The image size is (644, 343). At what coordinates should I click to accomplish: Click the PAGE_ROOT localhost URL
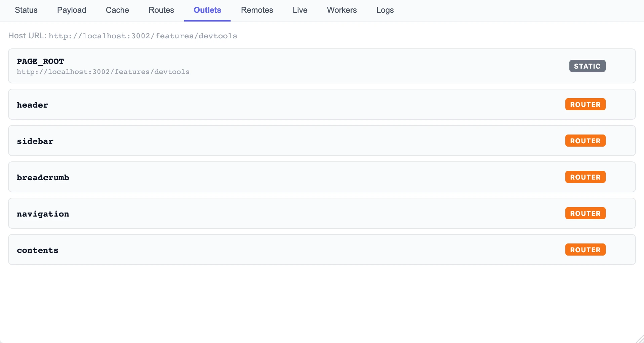click(103, 72)
